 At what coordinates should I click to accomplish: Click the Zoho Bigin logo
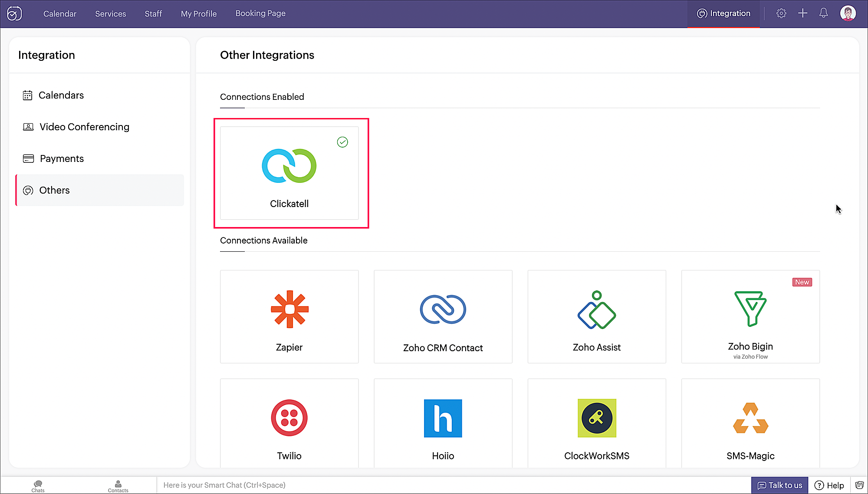750,309
